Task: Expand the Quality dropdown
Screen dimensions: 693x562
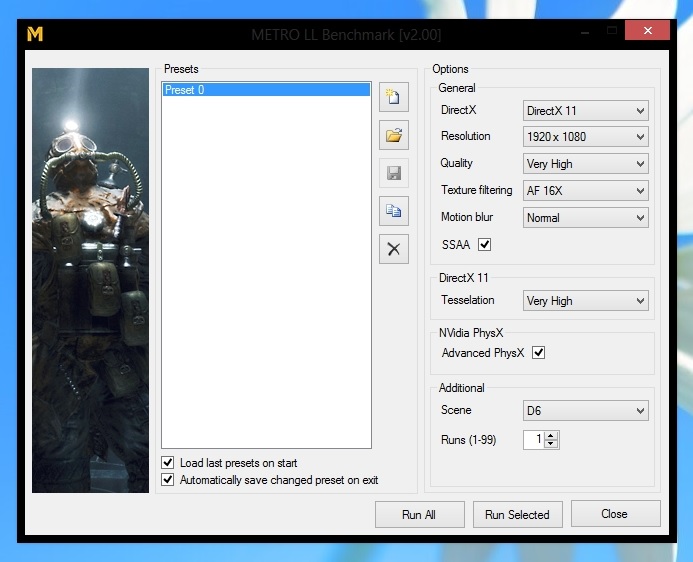Action: tap(586, 164)
